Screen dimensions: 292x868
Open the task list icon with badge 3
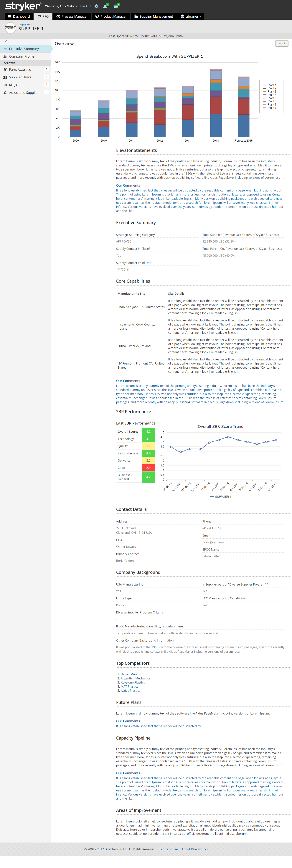(x=116, y=6)
